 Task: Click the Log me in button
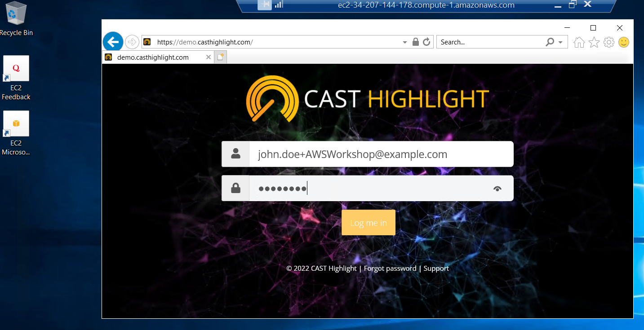(369, 222)
